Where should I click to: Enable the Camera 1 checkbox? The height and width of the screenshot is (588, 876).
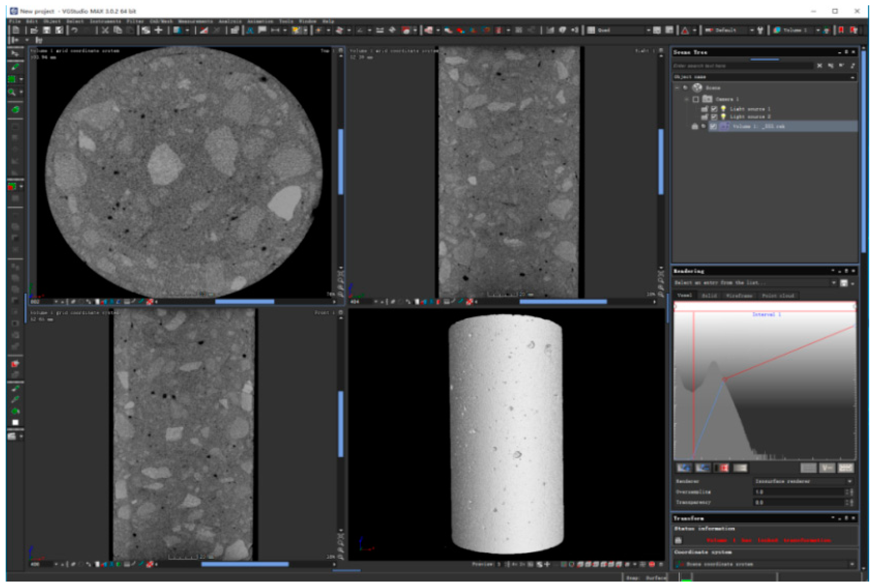tap(695, 99)
